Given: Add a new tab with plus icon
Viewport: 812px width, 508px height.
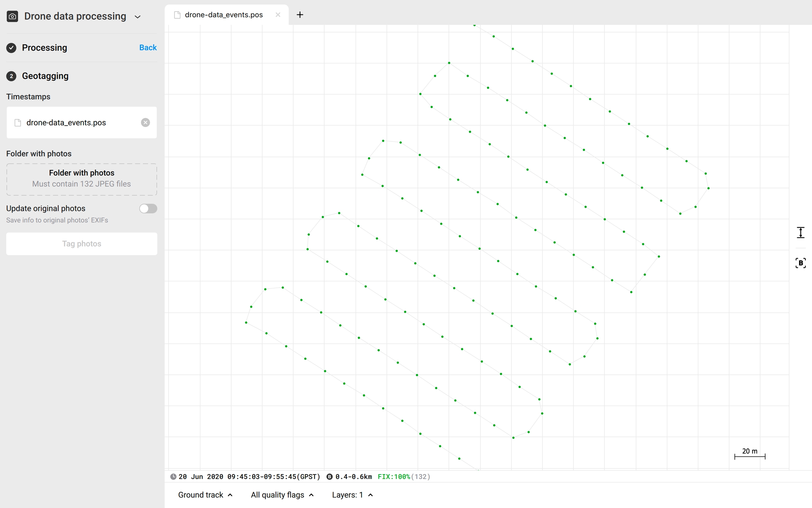Looking at the screenshot, I should (300, 15).
